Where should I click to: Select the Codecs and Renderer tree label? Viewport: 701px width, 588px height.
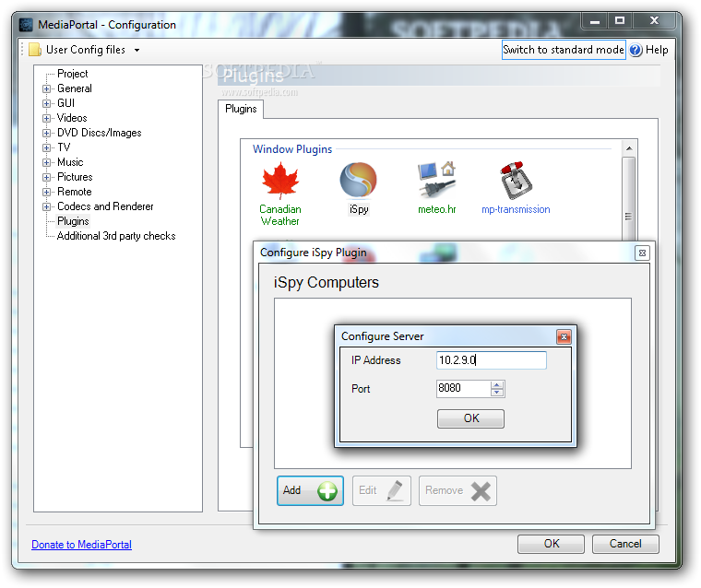[105, 206]
